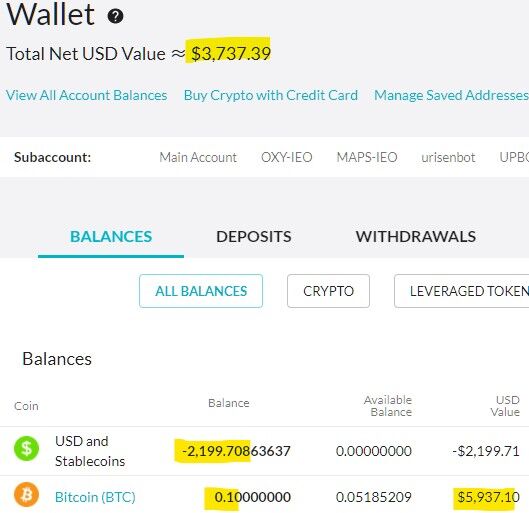Select the Main Account subaccount

(x=198, y=157)
